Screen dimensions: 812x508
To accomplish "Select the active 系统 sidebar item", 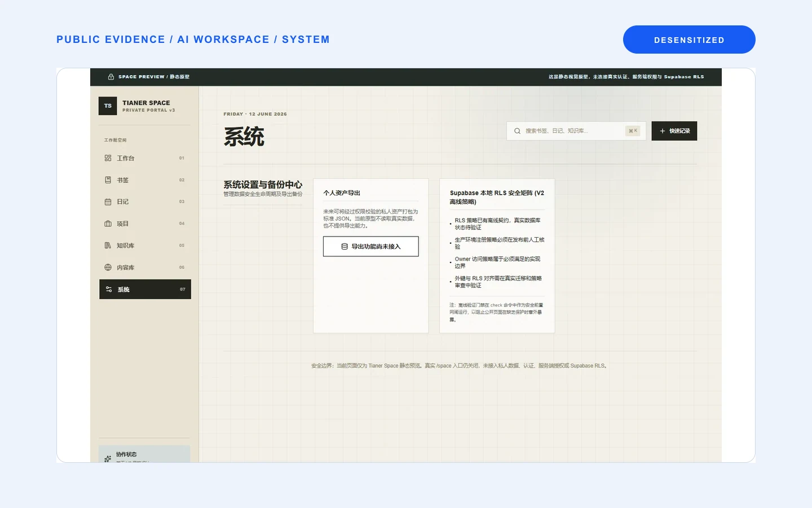I will (145, 290).
